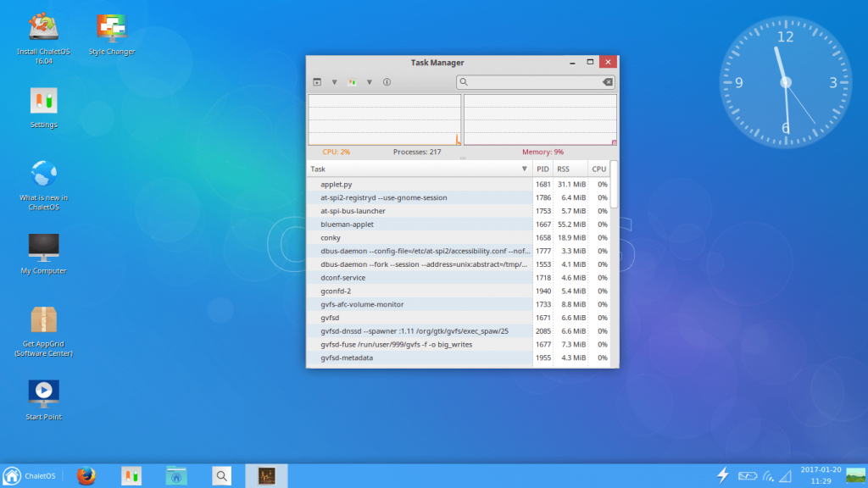Open dropdown arrow next to Execute command icon

(334, 82)
